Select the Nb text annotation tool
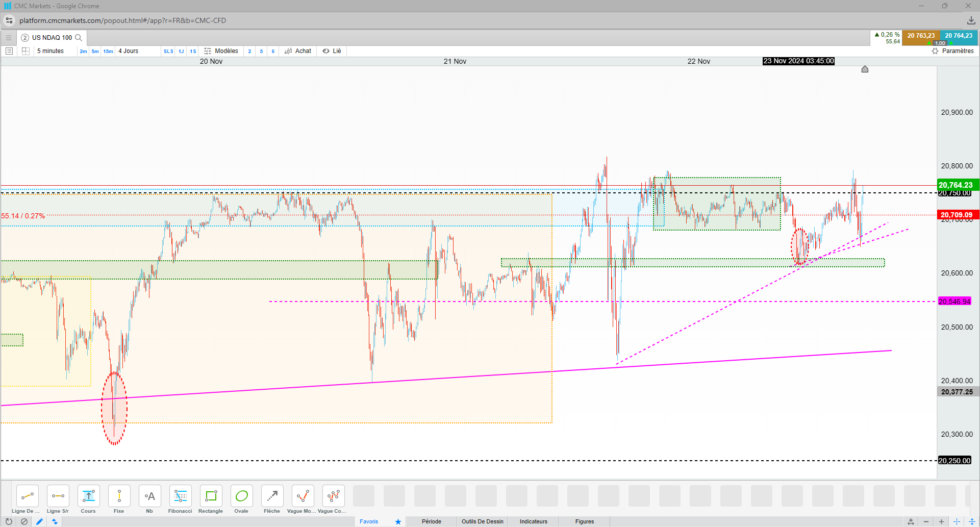The height and width of the screenshot is (527, 980). (x=149, y=496)
